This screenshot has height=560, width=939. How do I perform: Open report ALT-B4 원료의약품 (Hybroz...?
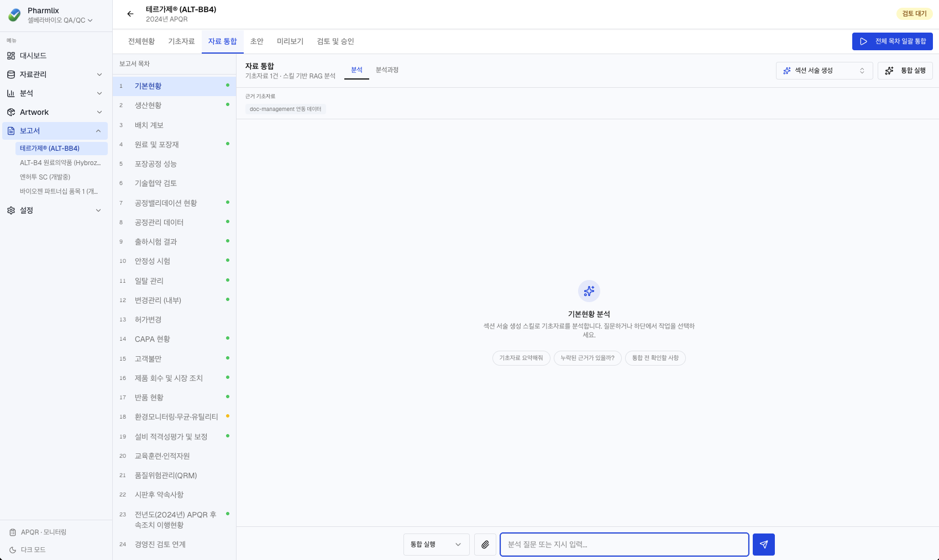click(x=61, y=163)
